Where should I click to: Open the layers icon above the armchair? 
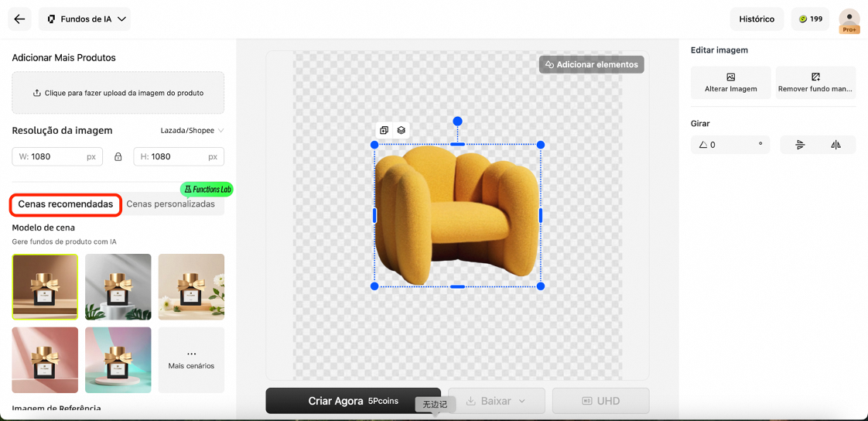(401, 130)
